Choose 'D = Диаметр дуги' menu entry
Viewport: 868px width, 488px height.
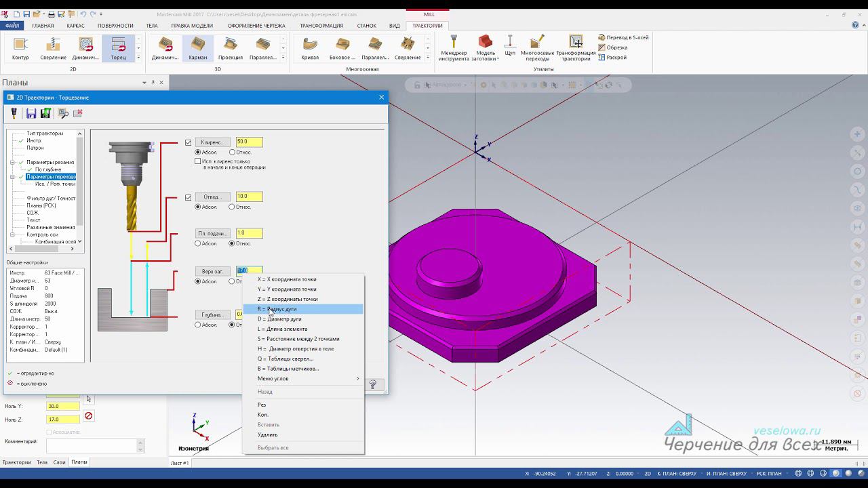[x=303, y=319]
